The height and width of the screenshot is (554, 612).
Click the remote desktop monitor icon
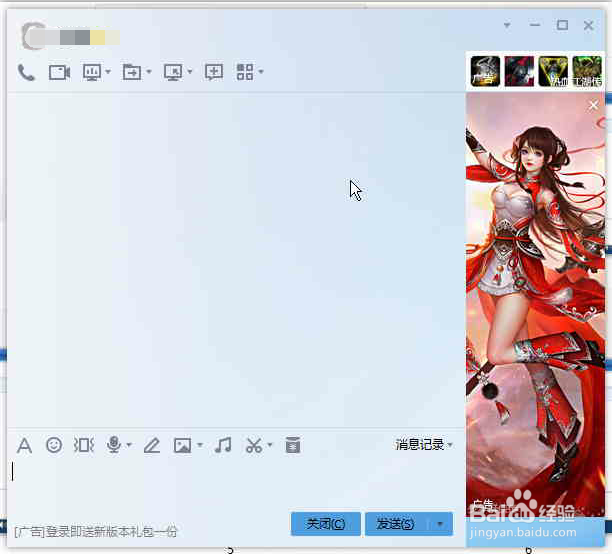coord(173,72)
